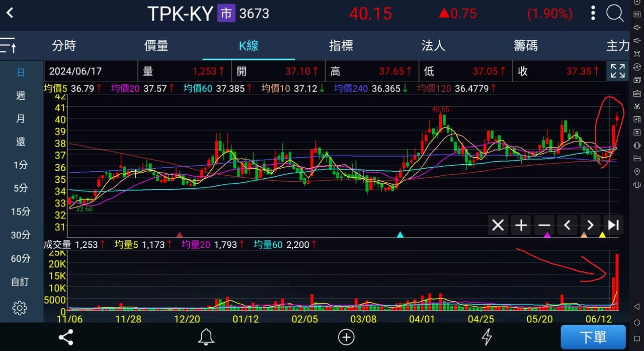Zoom in chart with plus button
Screen dimensions: 644x351
tap(521, 225)
